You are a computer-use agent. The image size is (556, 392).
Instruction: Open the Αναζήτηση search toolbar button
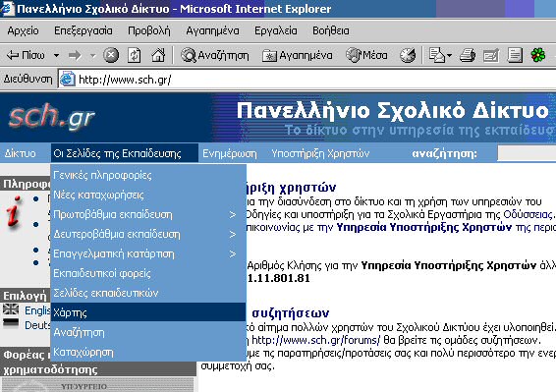click(x=215, y=55)
